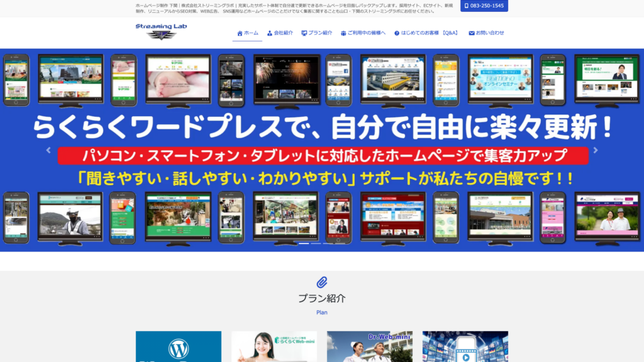Click the home icon in navigation
The image size is (644, 362).
[240, 33]
